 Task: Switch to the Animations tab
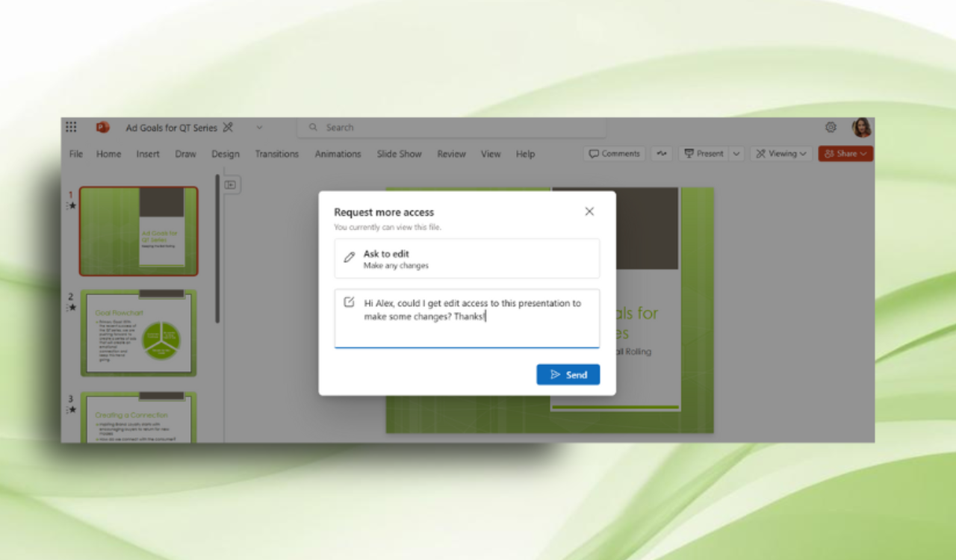(x=338, y=154)
